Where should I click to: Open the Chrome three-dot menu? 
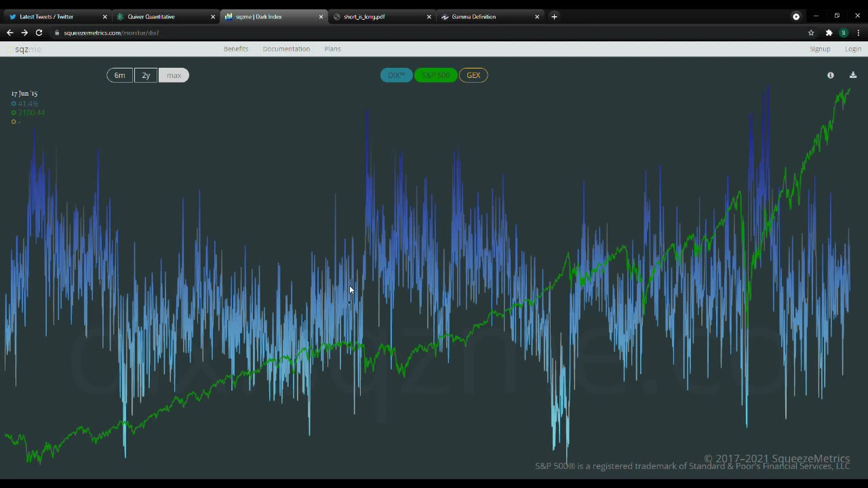858,33
